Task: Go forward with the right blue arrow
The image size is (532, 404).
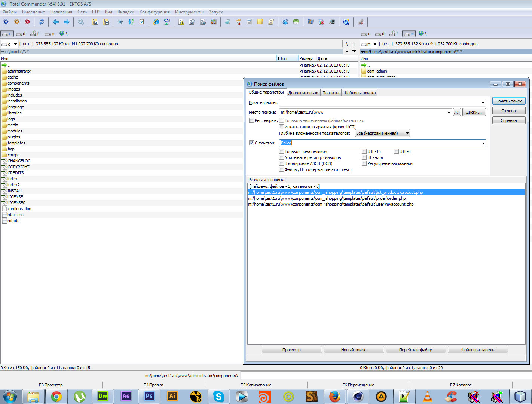Action: point(67,22)
